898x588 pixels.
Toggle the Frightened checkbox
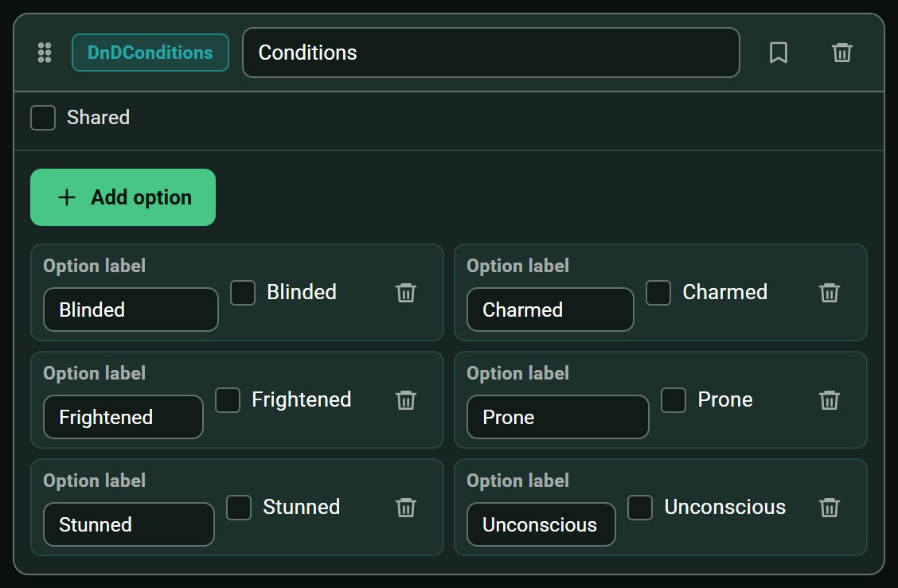(x=228, y=399)
